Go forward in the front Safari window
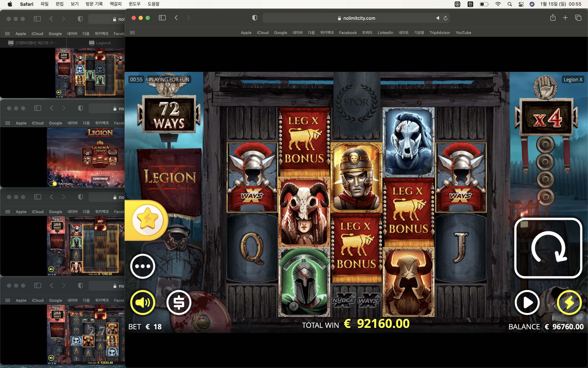This screenshot has height=368, width=588. pos(188,18)
